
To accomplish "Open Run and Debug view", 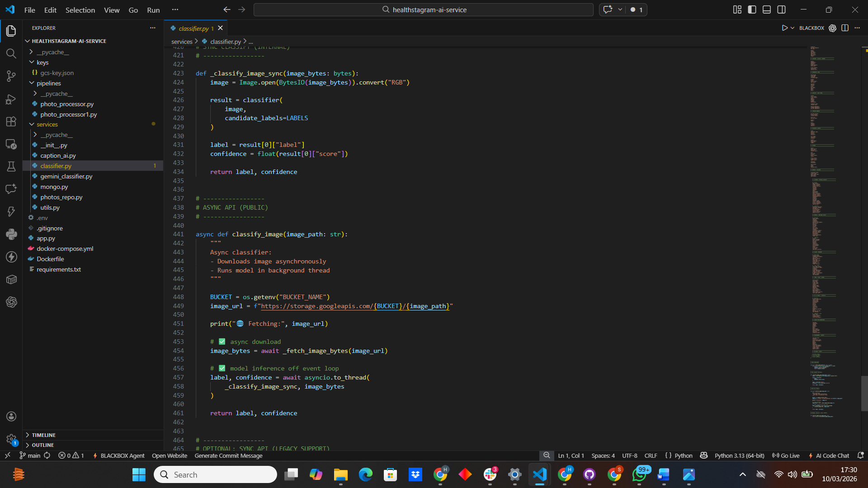I will coord(11,99).
